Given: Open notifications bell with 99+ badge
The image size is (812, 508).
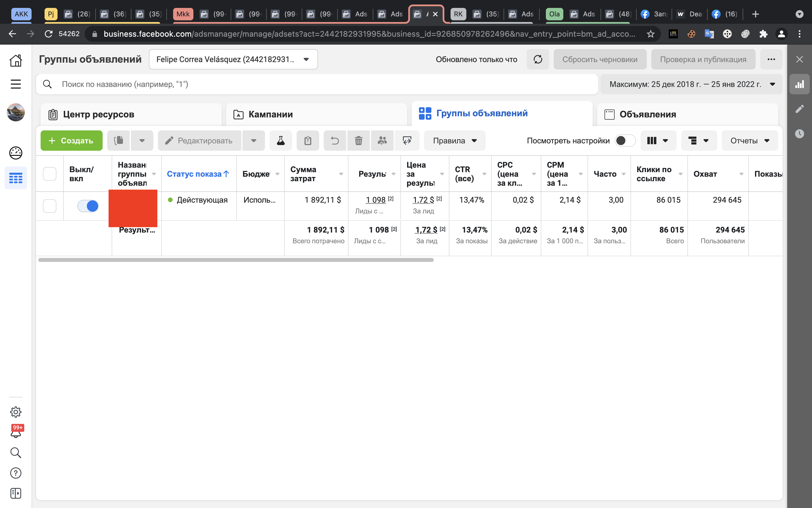Looking at the screenshot, I should click(16, 432).
